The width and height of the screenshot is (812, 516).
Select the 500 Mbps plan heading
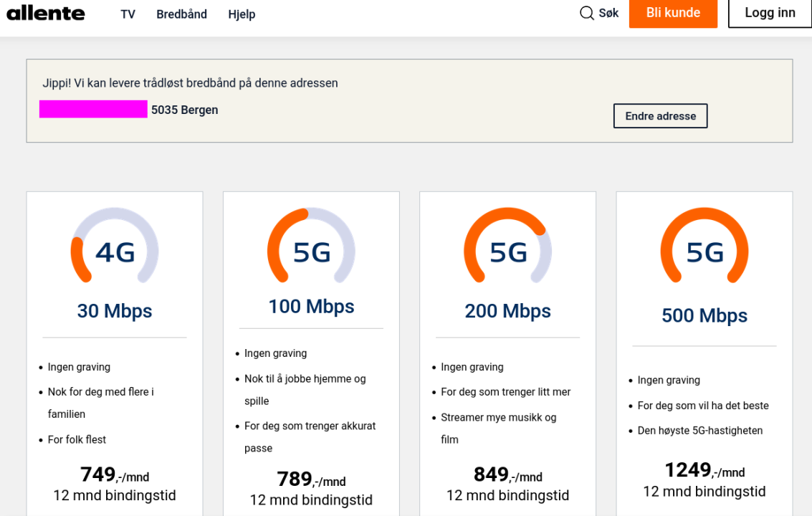click(x=704, y=315)
